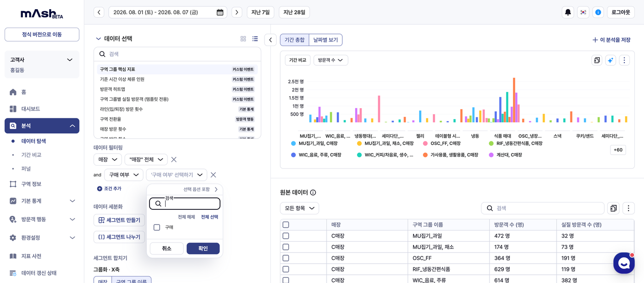Toggle 계산대, C매장 legend color dot
The width and height of the screenshot is (644, 283).
point(492,155)
